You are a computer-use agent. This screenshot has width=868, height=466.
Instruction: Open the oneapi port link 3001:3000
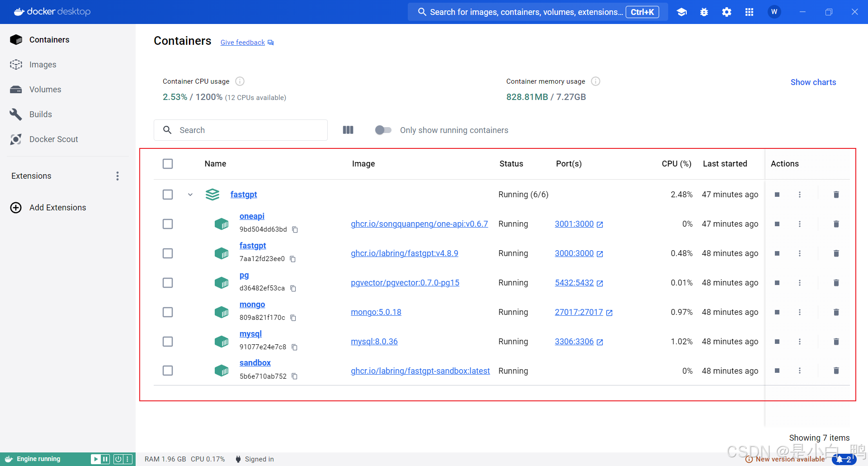click(574, 224)
